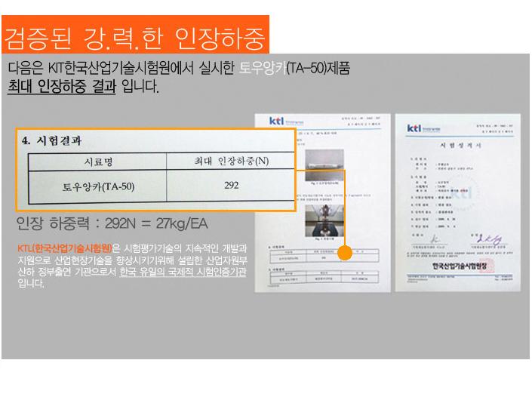The width and height of the screenshot is (532, 397).
Task: Click the table value 292
Action: [x=232, y=185]
